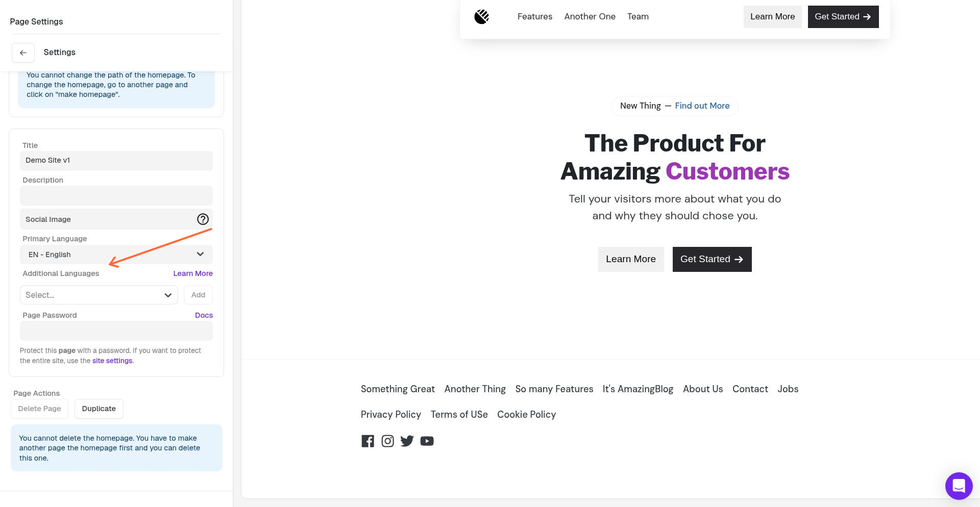
Task: Open the Docs link for Page Password
Action: (204, 315)
